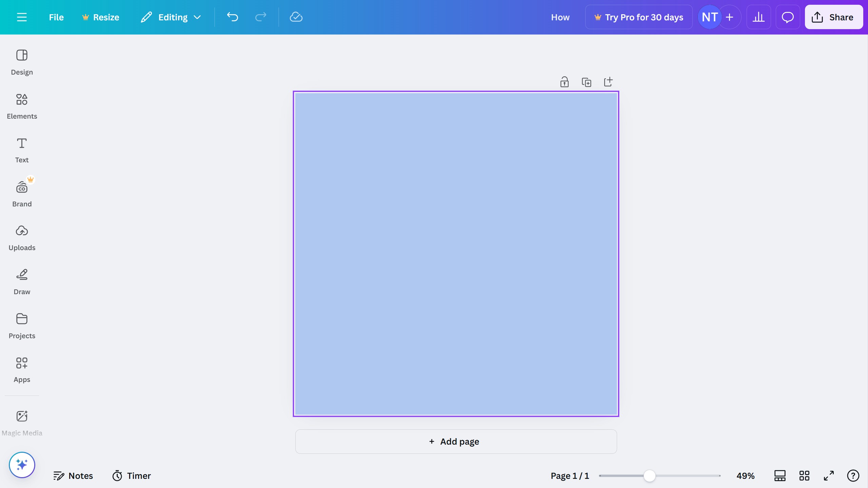Open the Canva Assistant sparkle icon
Screen dimensions: 868x488
click(22, 465)
